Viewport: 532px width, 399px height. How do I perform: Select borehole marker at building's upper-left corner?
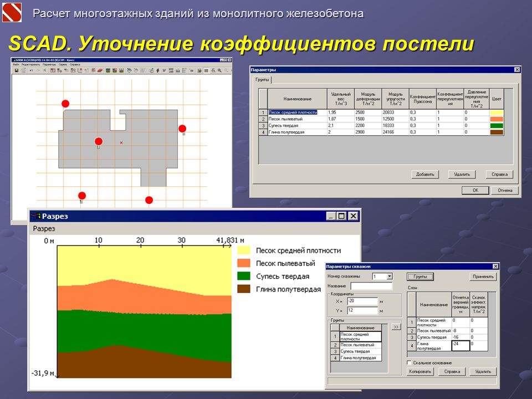point(65,104)
